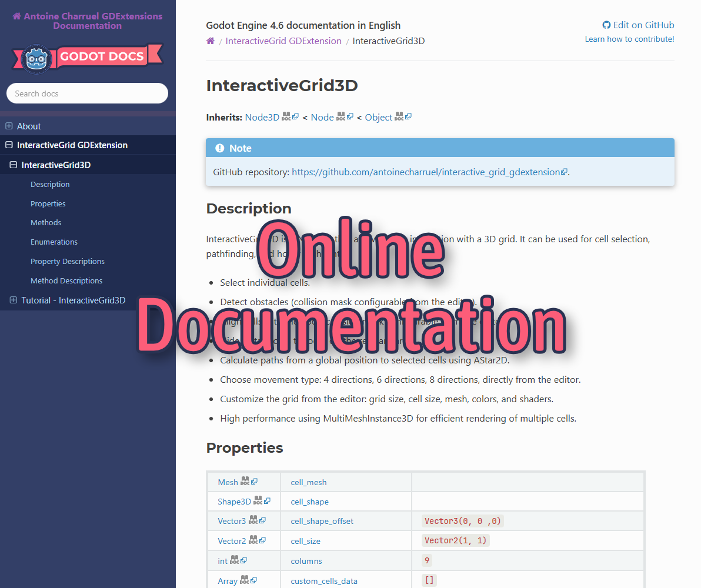Open Godot doc icon next to Node
The image size is (701, 588).
point(341,116)
